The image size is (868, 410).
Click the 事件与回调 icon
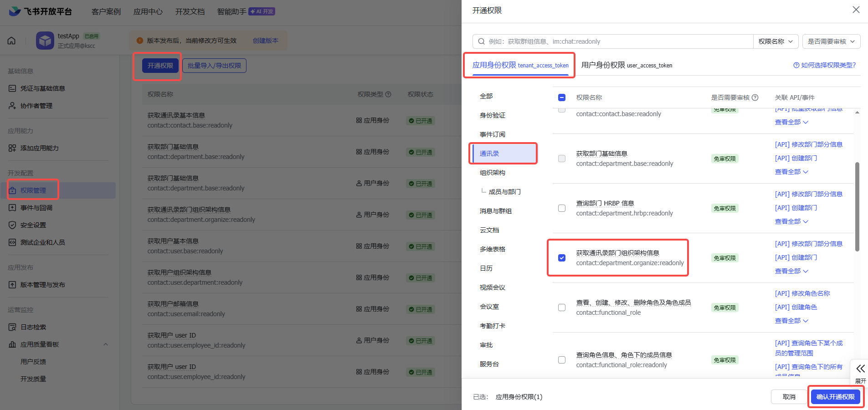tap(12, 208)
